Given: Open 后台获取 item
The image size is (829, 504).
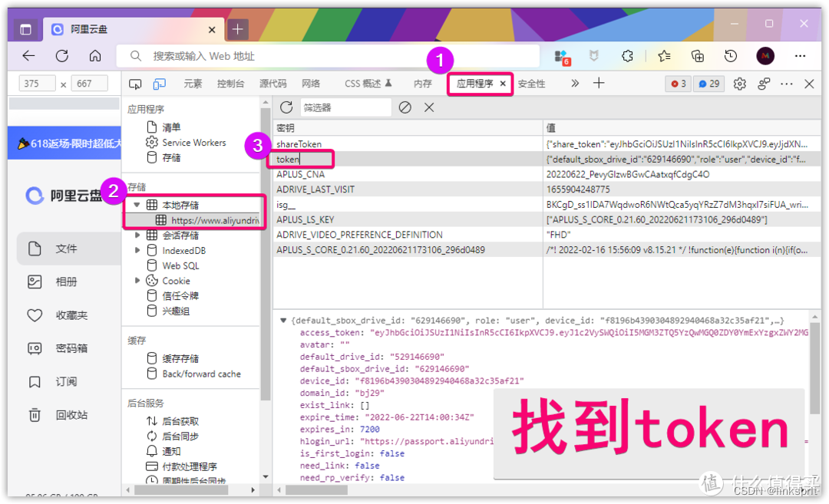Looking at the screenshot, I should (173, 421).
